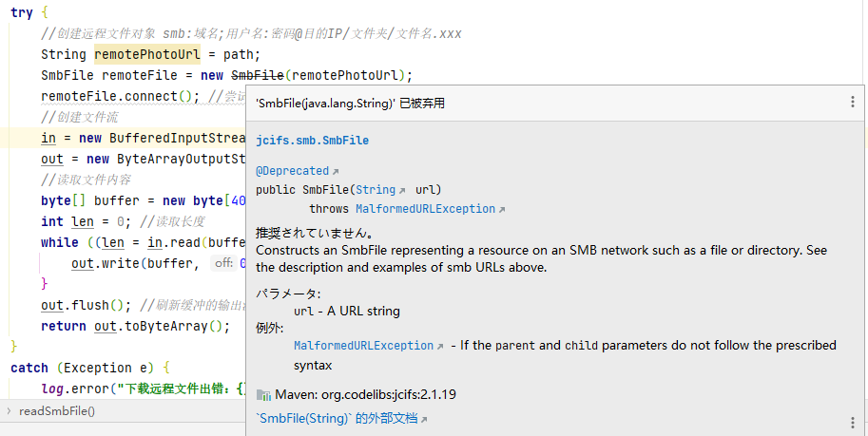
Task: Follow the @Deprecated annotation link
Action: pos(292,171)
